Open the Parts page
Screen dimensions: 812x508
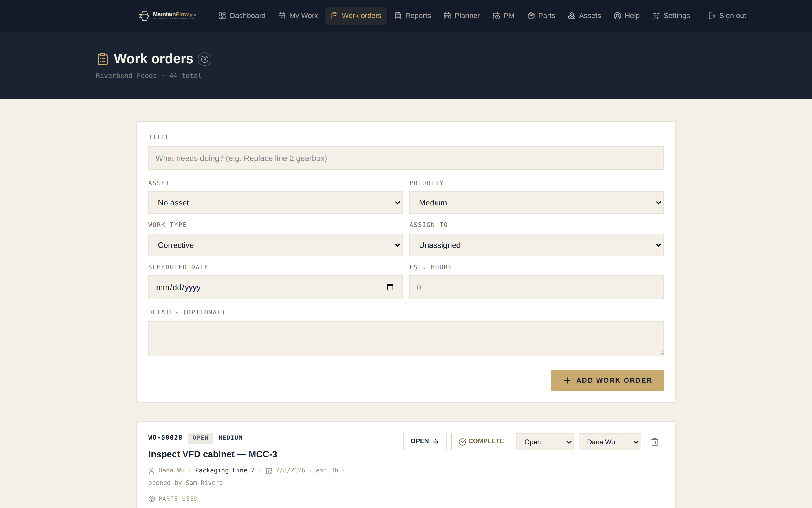(x=541, y=16)
